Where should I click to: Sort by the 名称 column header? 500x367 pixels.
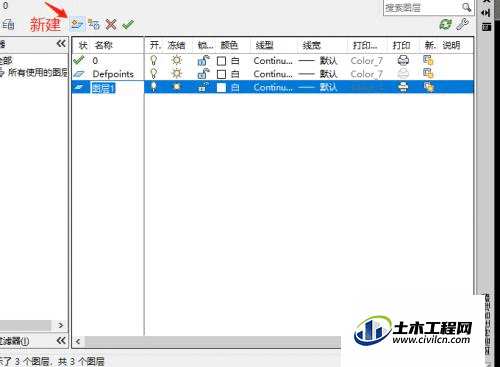(104, 45)
